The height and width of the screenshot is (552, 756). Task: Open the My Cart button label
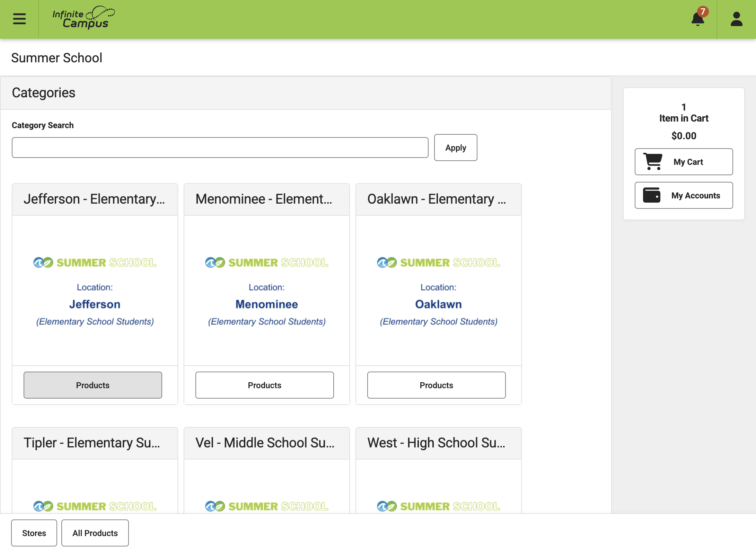pyautogui.click(x=688, y=162)
